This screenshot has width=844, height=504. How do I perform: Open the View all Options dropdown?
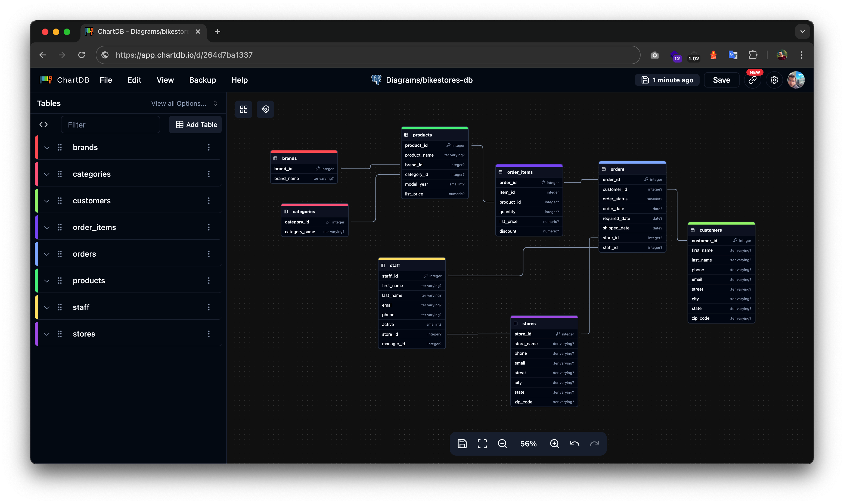pyautogui.click(x=184, y=104)
